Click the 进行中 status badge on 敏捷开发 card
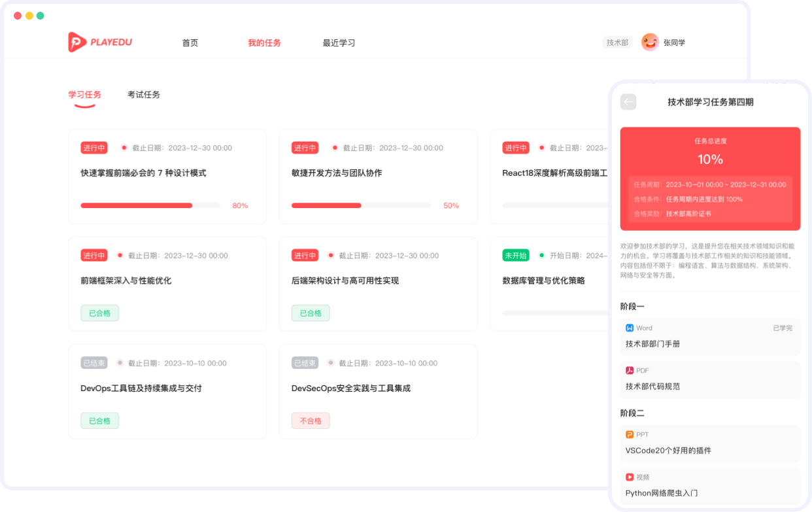The image size is (812, 512). click(305, 148)
